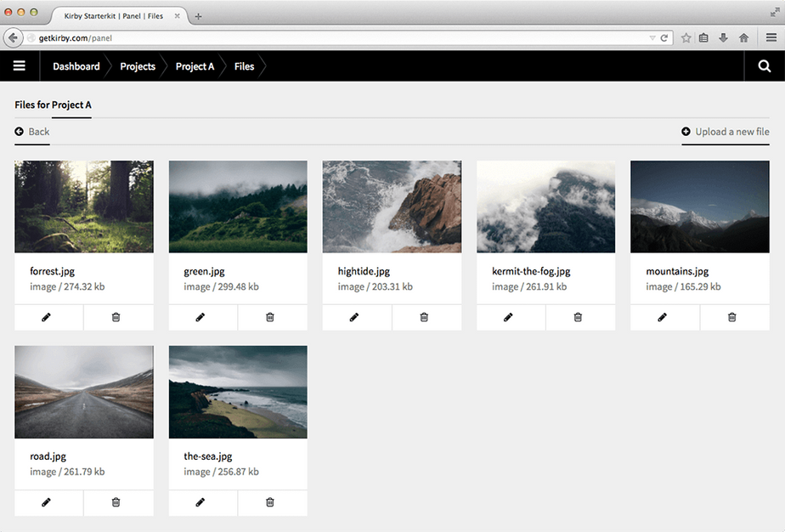
Task: Open the search panel
Action: click(x=764, y=65)
